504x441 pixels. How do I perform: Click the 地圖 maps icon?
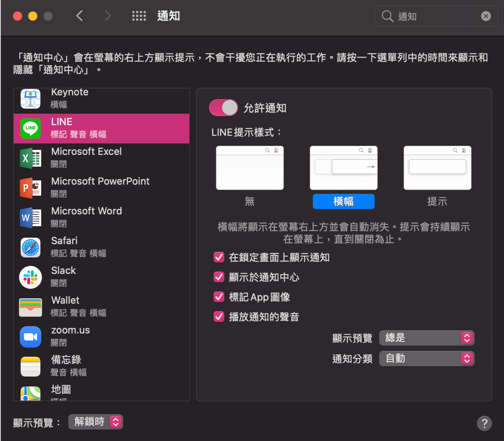coord(31,393)
